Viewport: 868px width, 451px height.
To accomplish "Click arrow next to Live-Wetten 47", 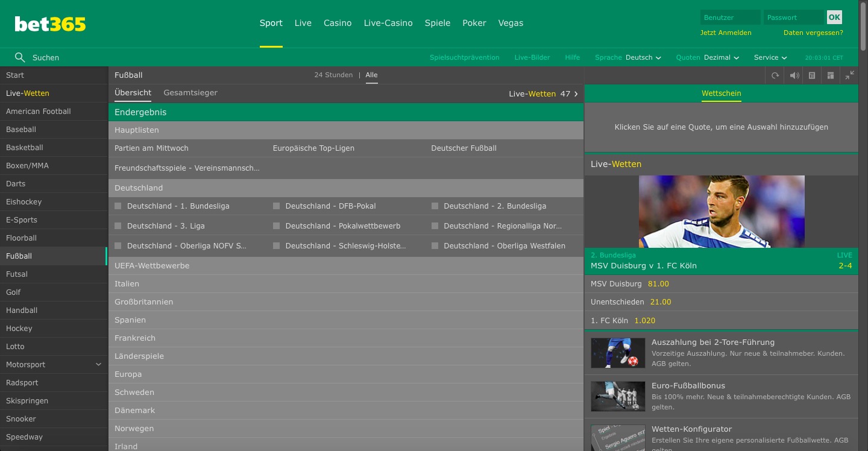I will [x=576, y=93].
